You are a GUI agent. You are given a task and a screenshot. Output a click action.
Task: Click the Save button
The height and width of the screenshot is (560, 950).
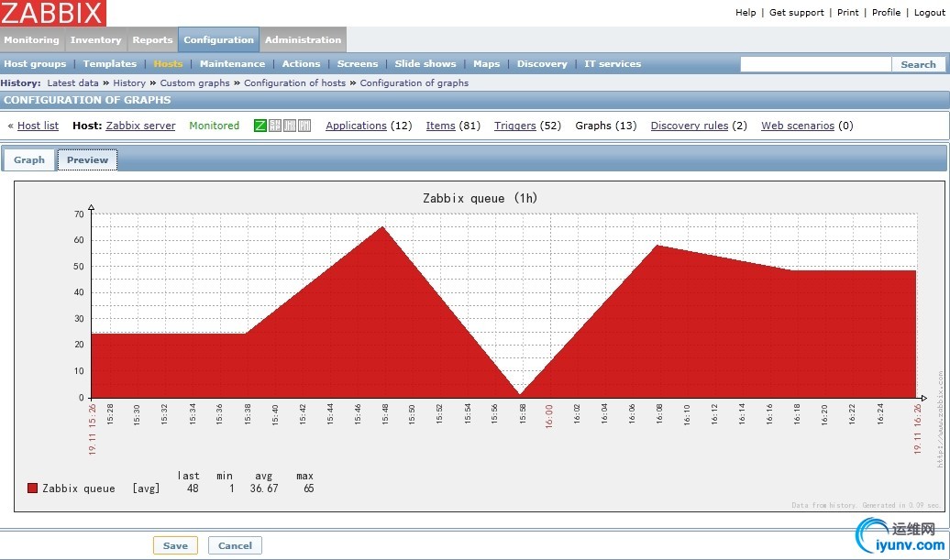[175, 545]
